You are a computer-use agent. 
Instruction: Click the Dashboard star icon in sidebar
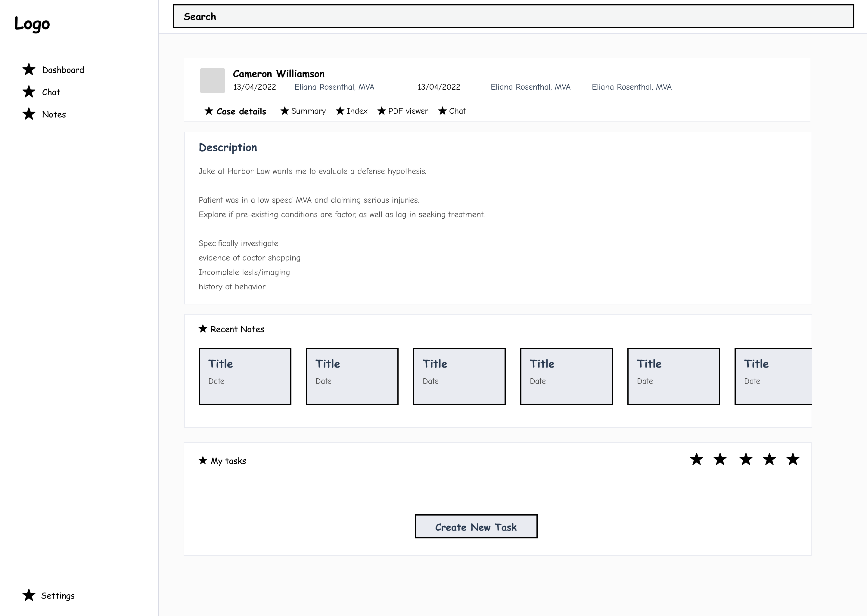(x=29, y=69)
